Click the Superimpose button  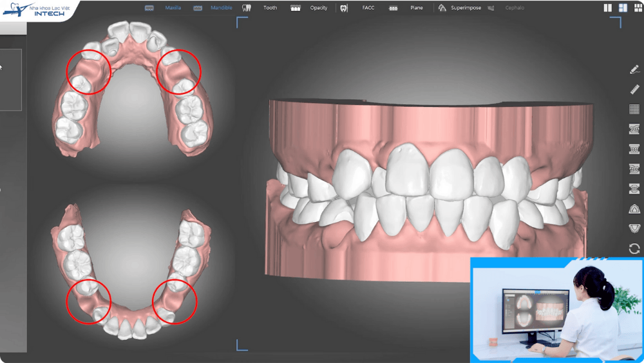(x=459, y=8)
